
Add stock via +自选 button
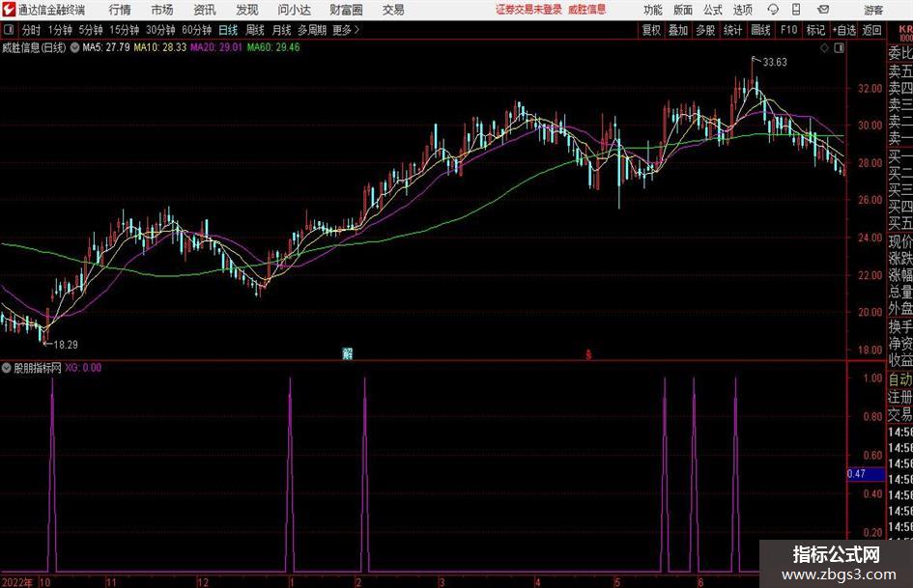coord(843,30)
